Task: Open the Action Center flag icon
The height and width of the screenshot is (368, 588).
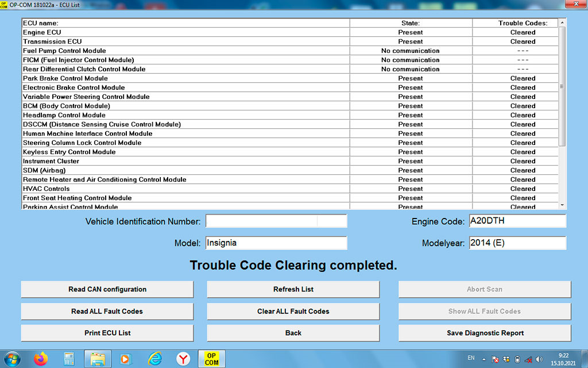Action: 495,359
